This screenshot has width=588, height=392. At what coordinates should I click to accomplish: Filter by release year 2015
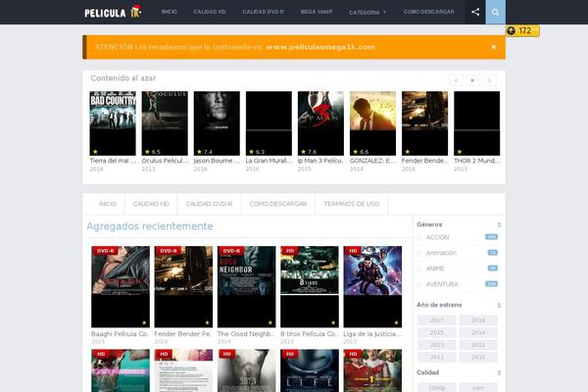(437, 332)
